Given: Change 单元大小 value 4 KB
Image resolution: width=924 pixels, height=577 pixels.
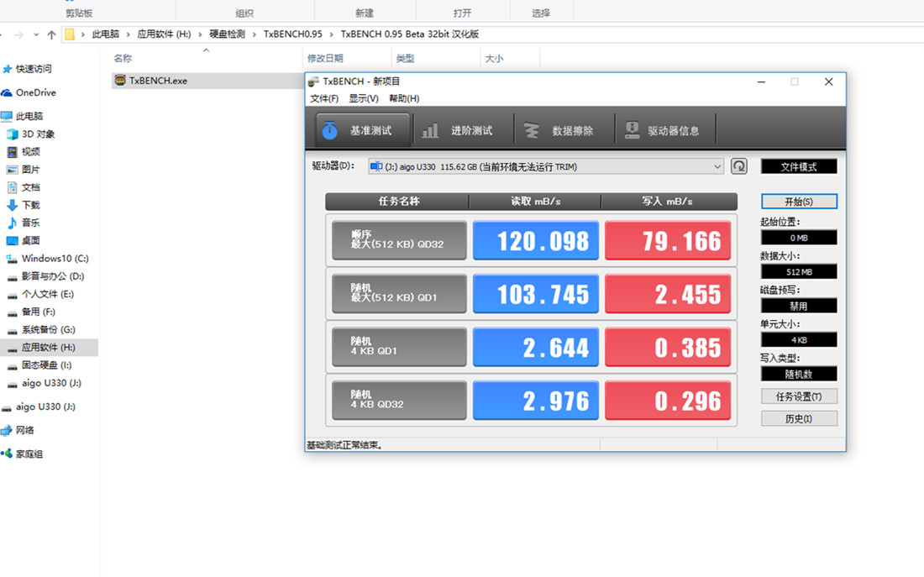Looking at the screenshot, I should (799, 340).
